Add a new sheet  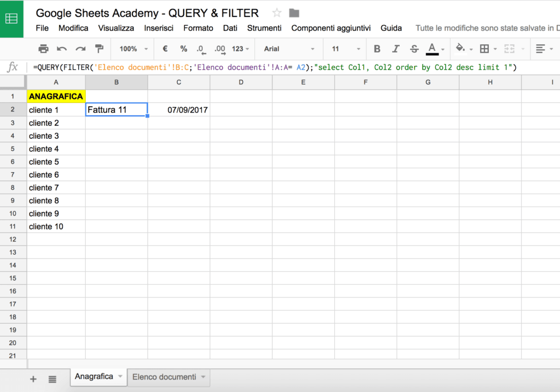click(x=33, y=379)
